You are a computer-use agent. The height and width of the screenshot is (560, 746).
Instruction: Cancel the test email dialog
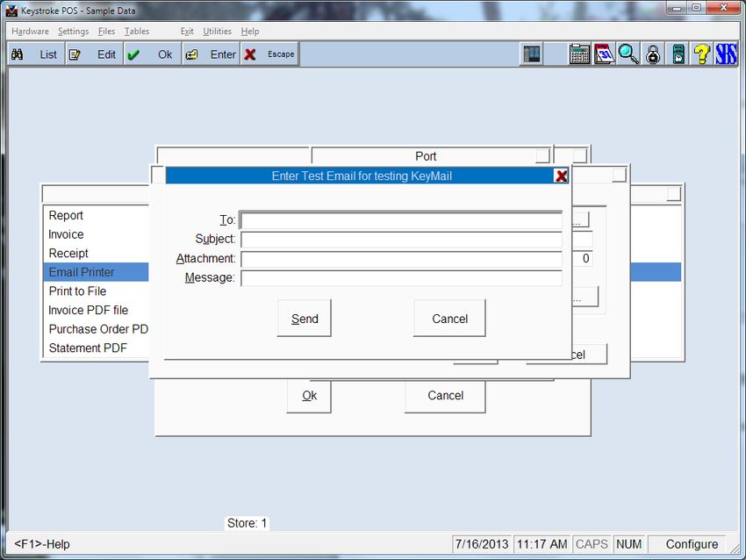pyautogui.click(x=449, y=319)
